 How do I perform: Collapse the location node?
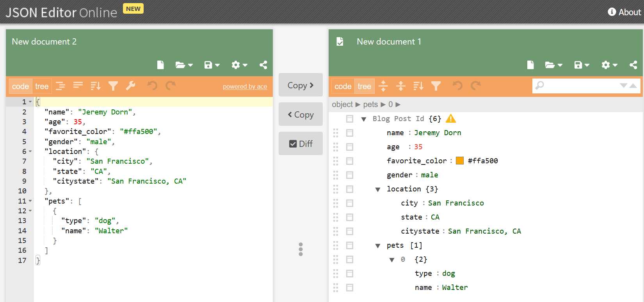pyautogui.click(x=378, y=189)
